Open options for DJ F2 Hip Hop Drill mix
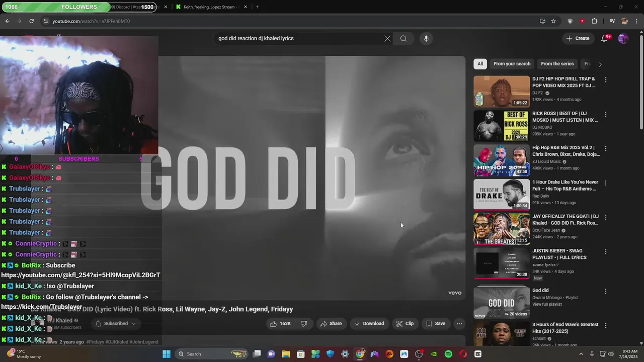The height and width of the screenshot is (362, 644). [x=606, y=79]
